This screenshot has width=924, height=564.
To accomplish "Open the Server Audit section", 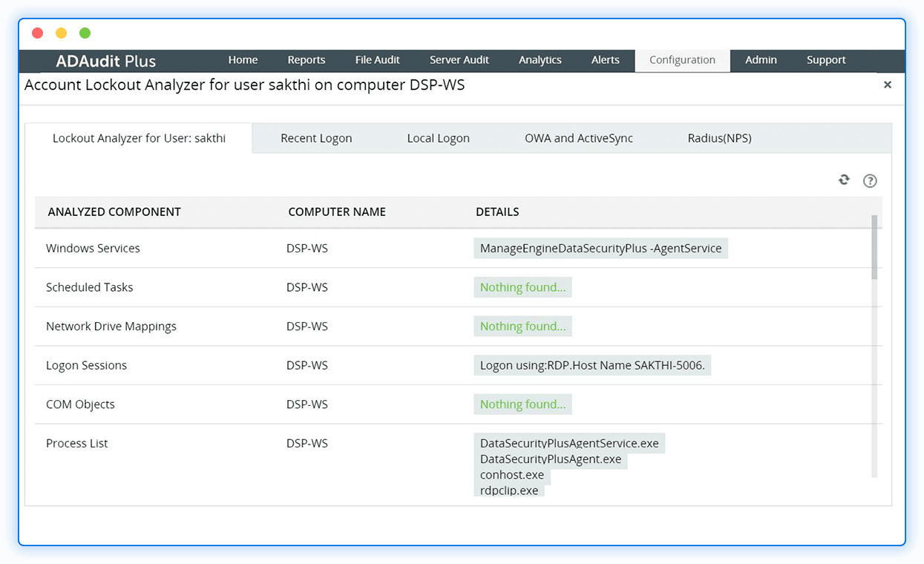I will (x=459, y=60).
